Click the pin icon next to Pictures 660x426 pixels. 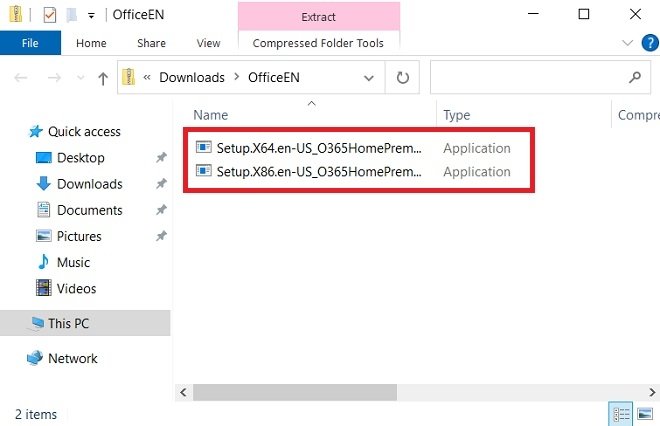coord(161,236)
